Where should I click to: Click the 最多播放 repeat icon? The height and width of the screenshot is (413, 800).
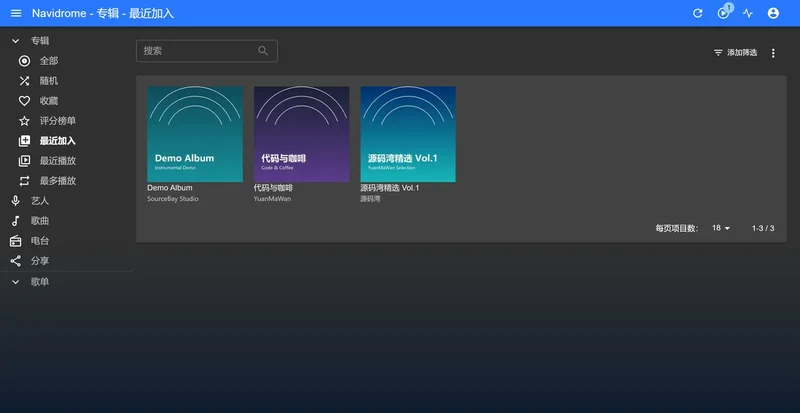pos(24,181)
